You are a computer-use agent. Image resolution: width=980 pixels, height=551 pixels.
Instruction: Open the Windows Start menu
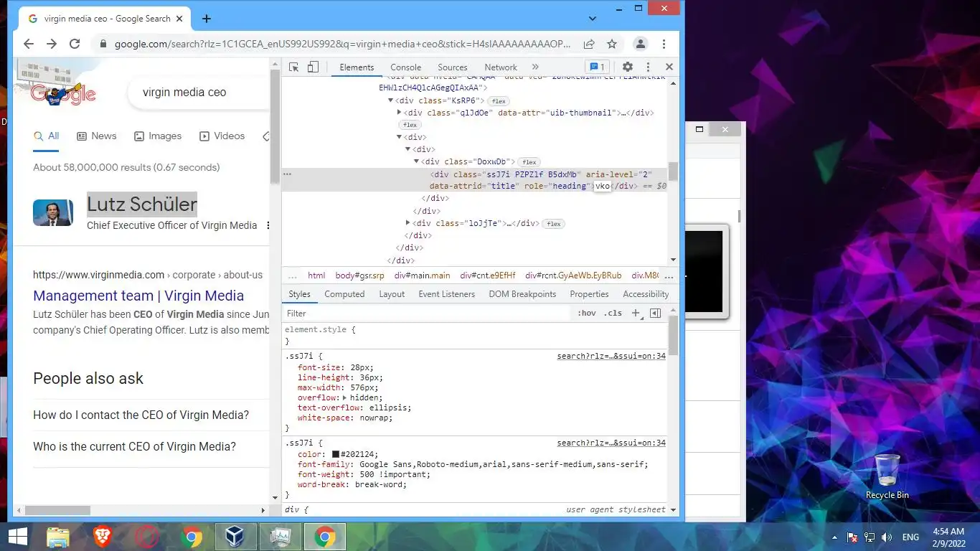pos(17,537)
